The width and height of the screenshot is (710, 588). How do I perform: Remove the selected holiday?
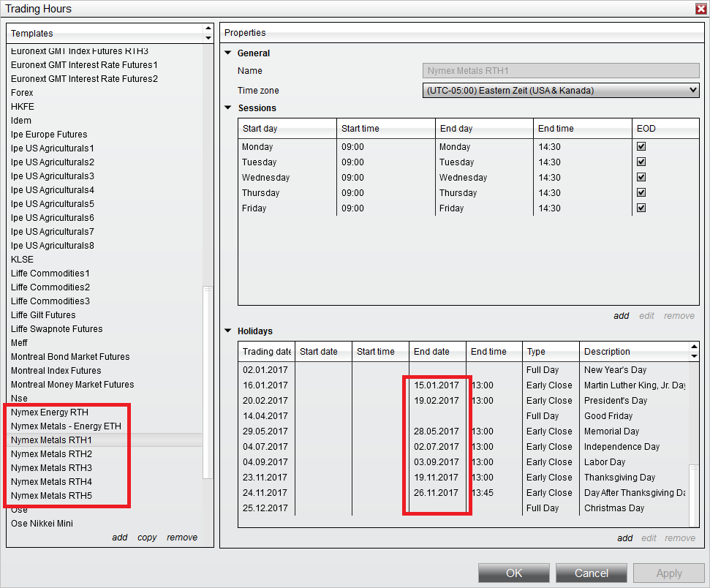[x=680, y=538]
